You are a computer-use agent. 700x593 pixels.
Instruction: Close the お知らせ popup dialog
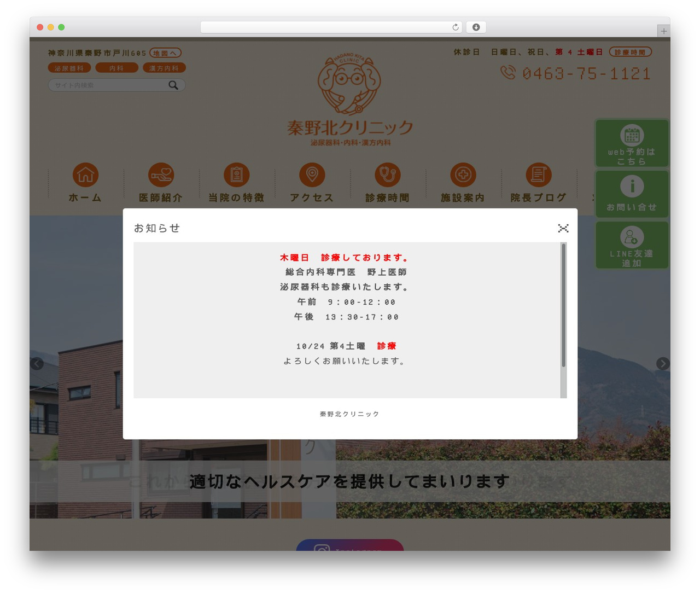point(563,228)
